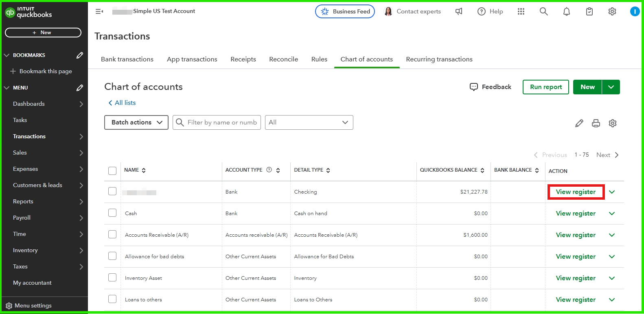Check the box for the Cash row
Viewport: 644px width, 314px height.
112,213
